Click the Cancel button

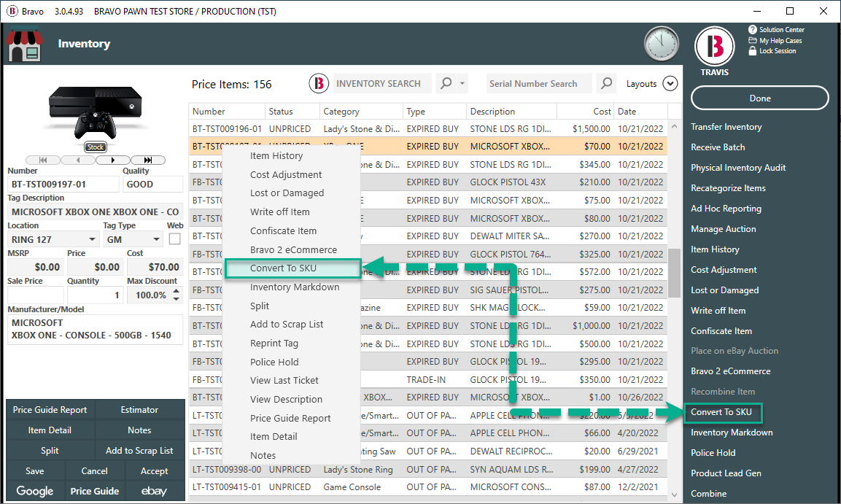tap(94, 470)
